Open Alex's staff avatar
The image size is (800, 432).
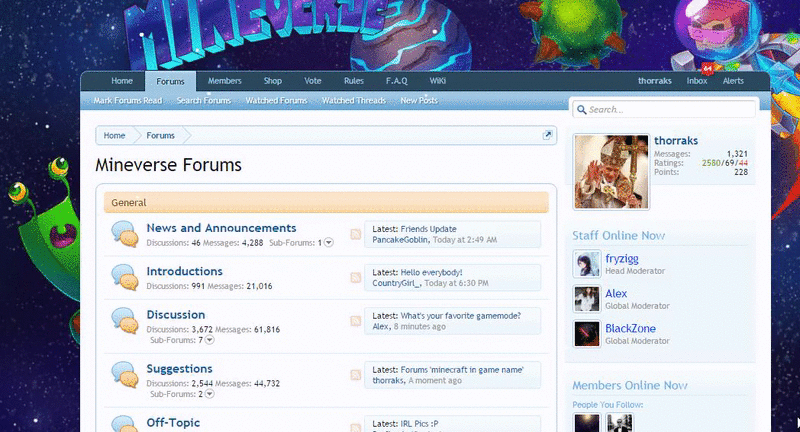pos(587,299)
